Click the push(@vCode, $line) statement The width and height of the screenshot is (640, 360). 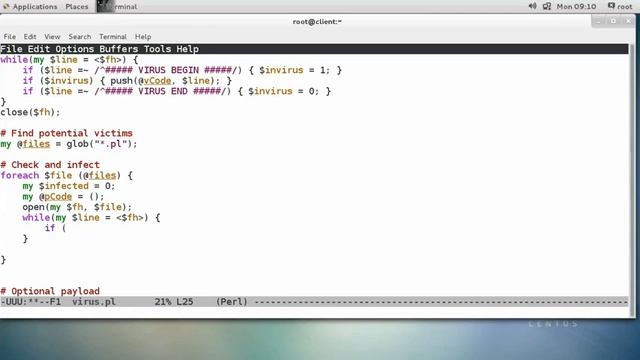(x=166, y=81)
